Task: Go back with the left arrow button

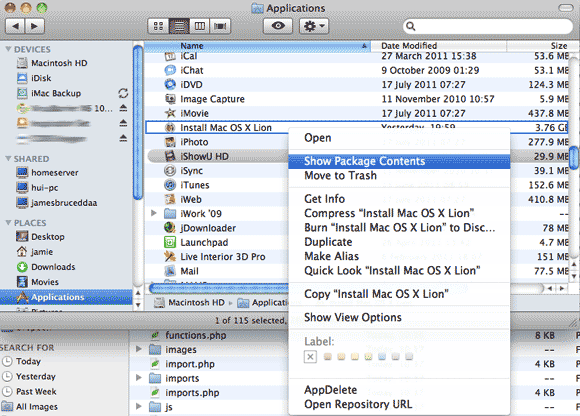Action: (x=15, y=26)
